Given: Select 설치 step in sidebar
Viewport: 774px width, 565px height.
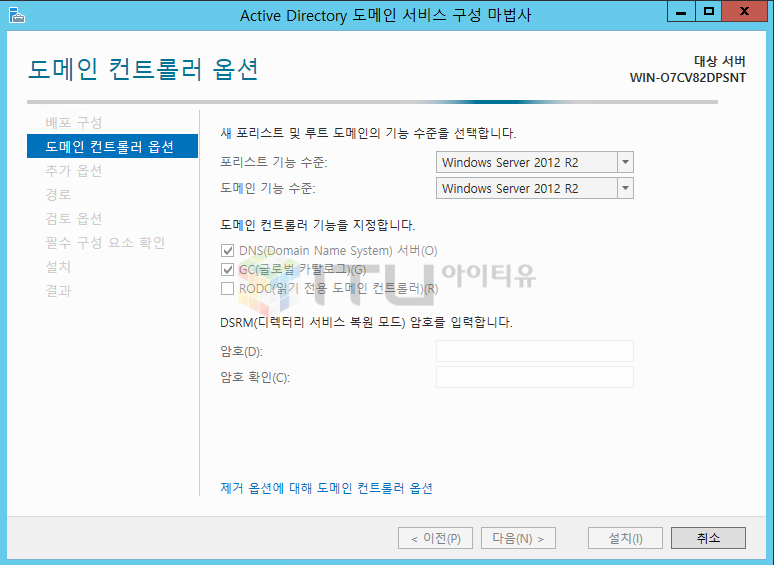Looking at the screenshot, I should click(x=58, y=266).
